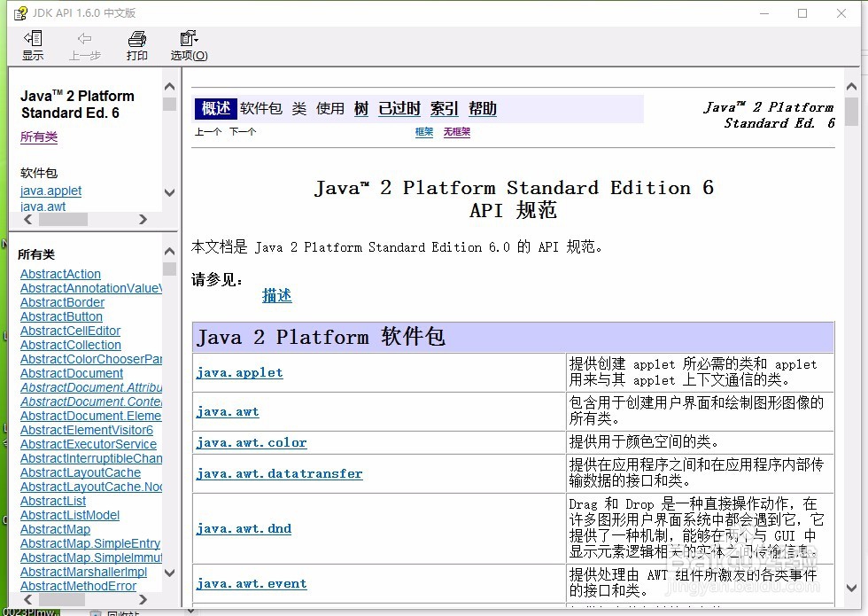868x616 pixels.
Task: Click right arrow of class list horizontal scrollbar
Action: pos(143,599)
